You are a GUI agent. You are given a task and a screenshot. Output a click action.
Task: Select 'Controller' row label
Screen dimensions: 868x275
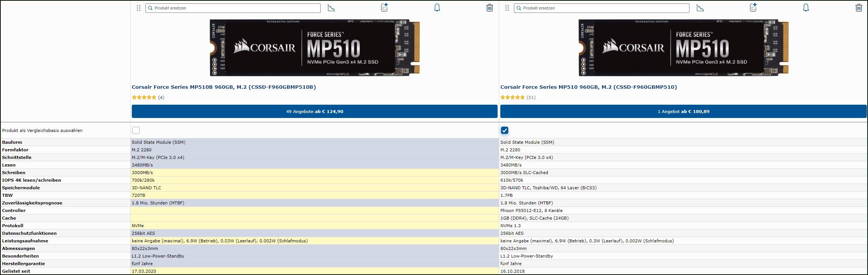[x=14, y=211]
